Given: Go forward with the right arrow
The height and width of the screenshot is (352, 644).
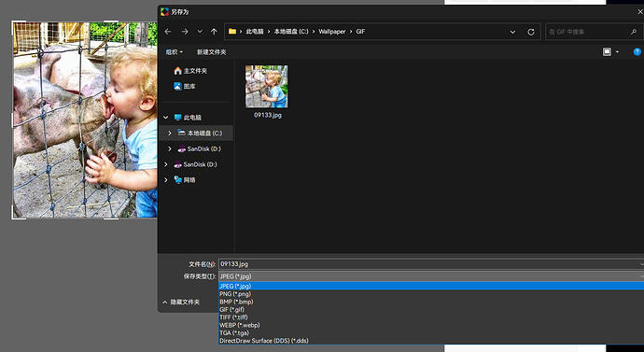Looking at the screenshot, I should click(185, 32).
